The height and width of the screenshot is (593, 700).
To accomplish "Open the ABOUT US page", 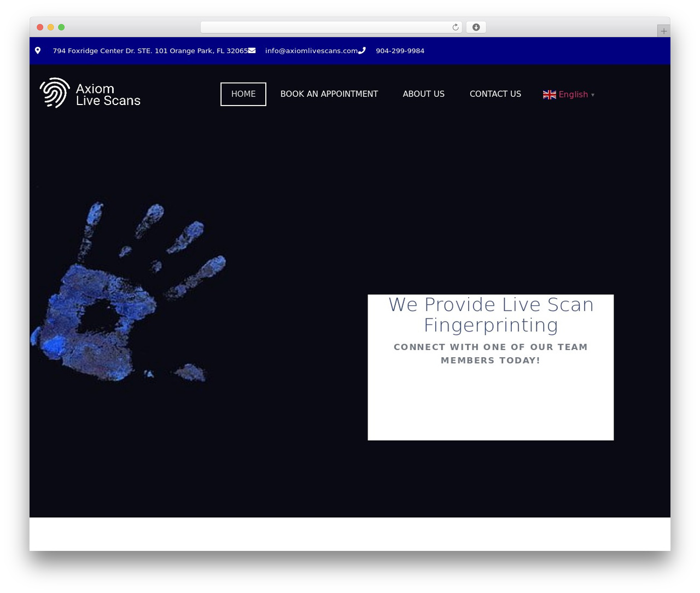I will click(424, 94).
